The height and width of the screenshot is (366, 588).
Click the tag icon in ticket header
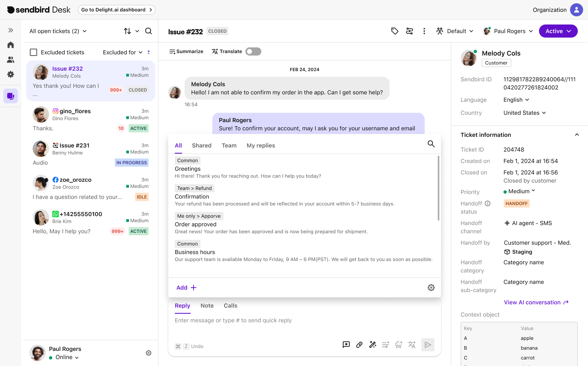point(395,31)
